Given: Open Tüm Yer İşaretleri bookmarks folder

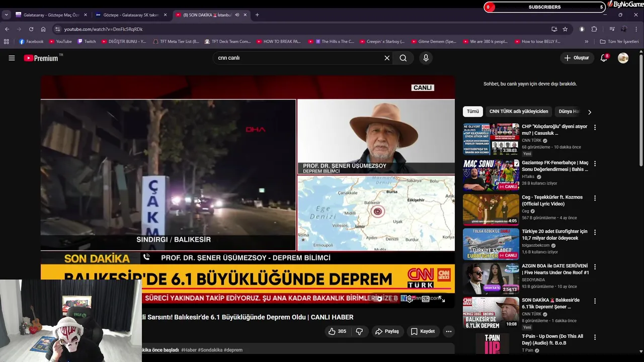Looking at the screenshot, I should coord(619,42).
